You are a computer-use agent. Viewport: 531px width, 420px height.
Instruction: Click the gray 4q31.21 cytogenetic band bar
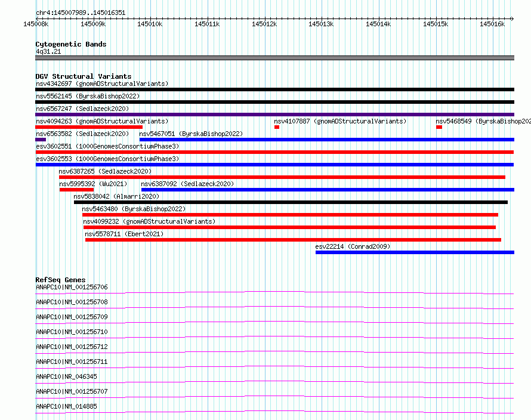[274, 58]
